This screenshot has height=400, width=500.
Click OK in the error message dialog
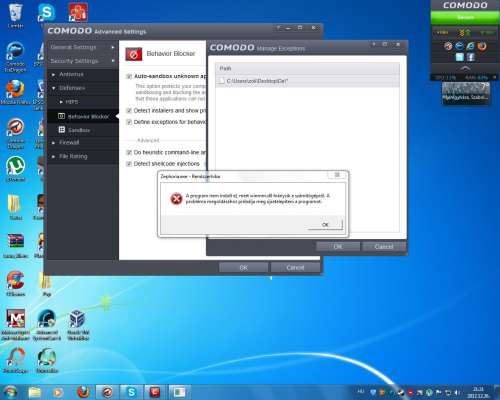(x=325, y=224)
